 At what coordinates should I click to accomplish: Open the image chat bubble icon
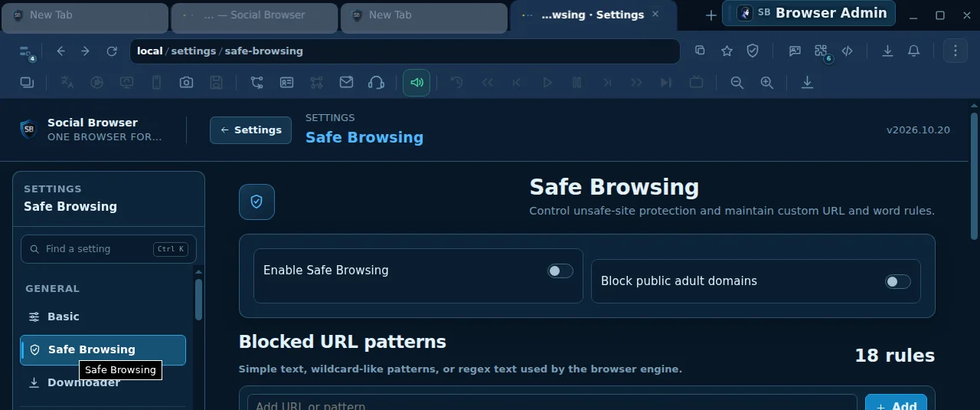coord(795,51)
